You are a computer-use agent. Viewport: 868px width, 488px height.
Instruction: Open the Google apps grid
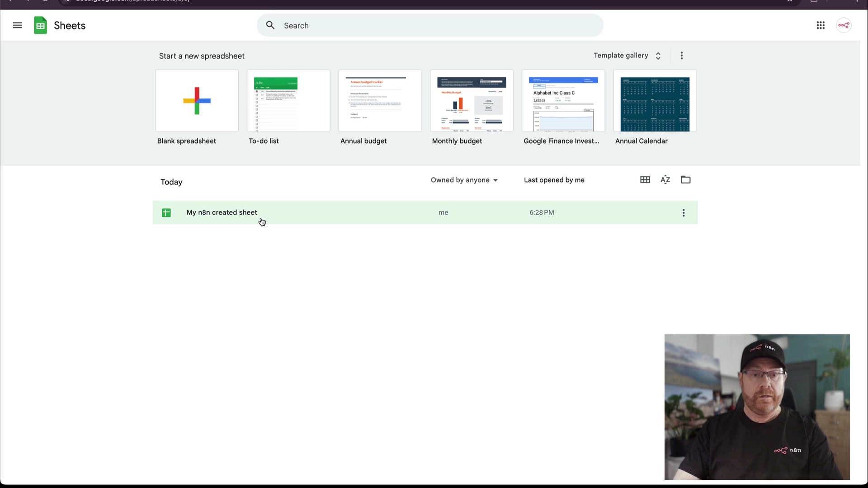pos(821,25)
